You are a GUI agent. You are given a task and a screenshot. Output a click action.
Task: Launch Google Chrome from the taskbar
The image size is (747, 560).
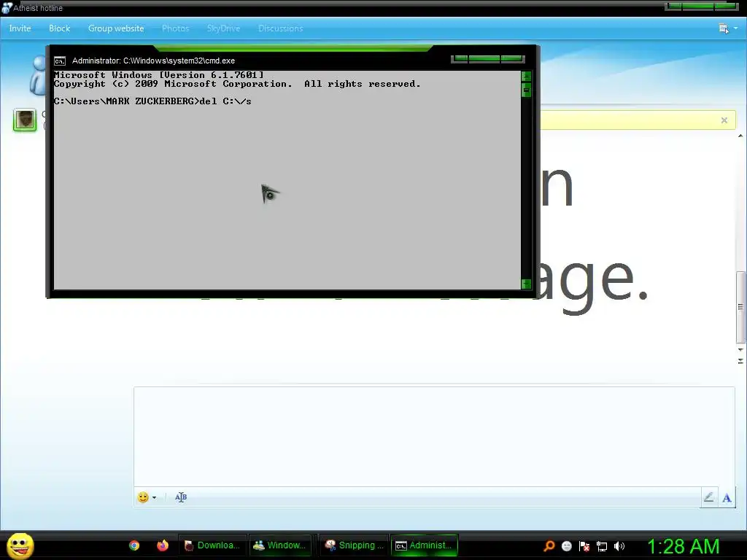[134, 545]
